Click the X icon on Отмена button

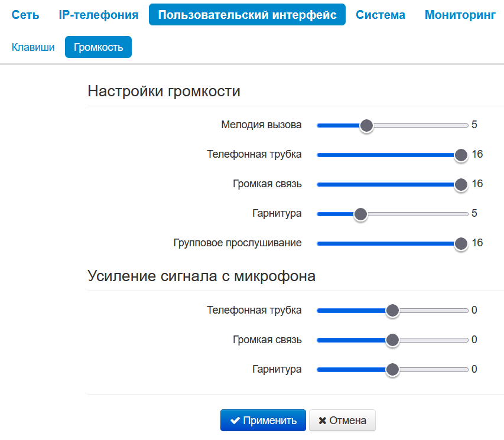click(x=322, y=421)
